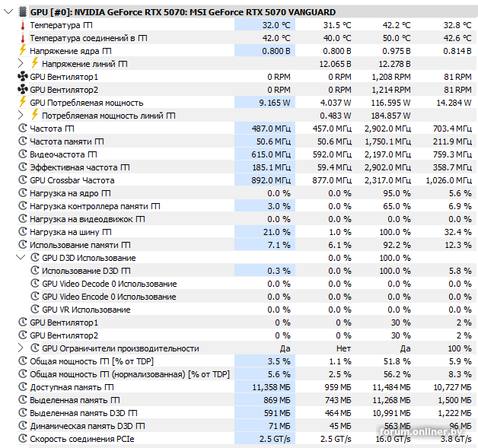Click clock icon of GPU Video Decode 0 Использование

35,284
